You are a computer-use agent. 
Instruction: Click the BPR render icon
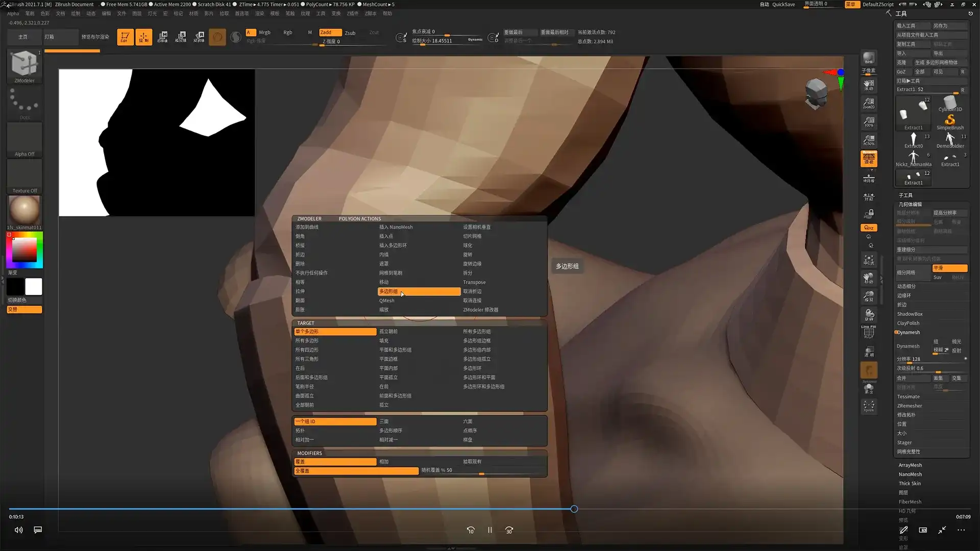pyautogui.click(x=868, y=58)
